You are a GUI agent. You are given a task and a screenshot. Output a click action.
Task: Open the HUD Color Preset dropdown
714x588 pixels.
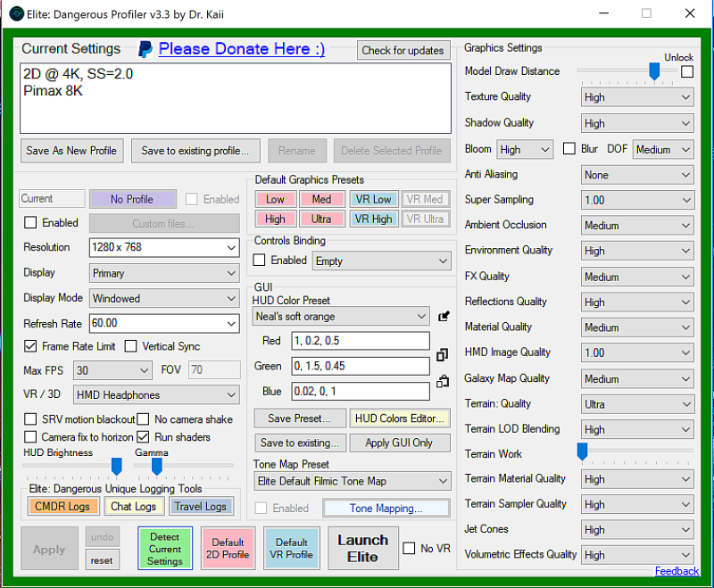point(341,316)
